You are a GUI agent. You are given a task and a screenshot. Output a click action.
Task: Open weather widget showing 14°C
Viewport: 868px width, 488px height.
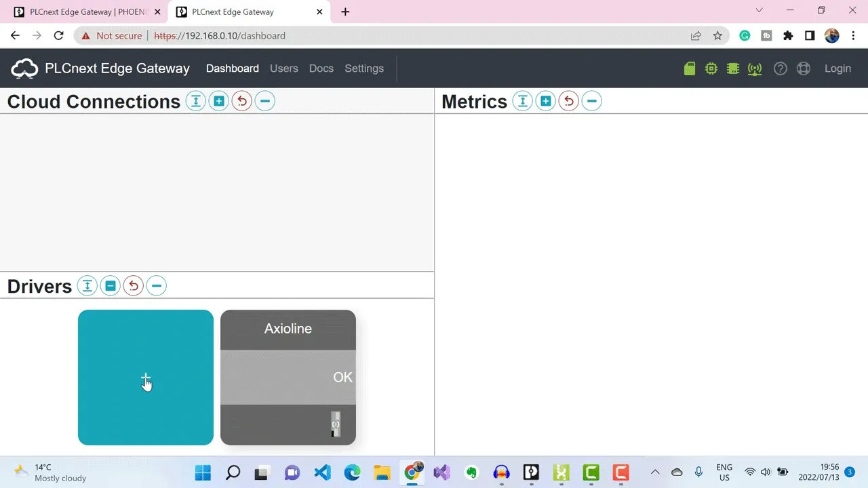[x=50, y=472]
